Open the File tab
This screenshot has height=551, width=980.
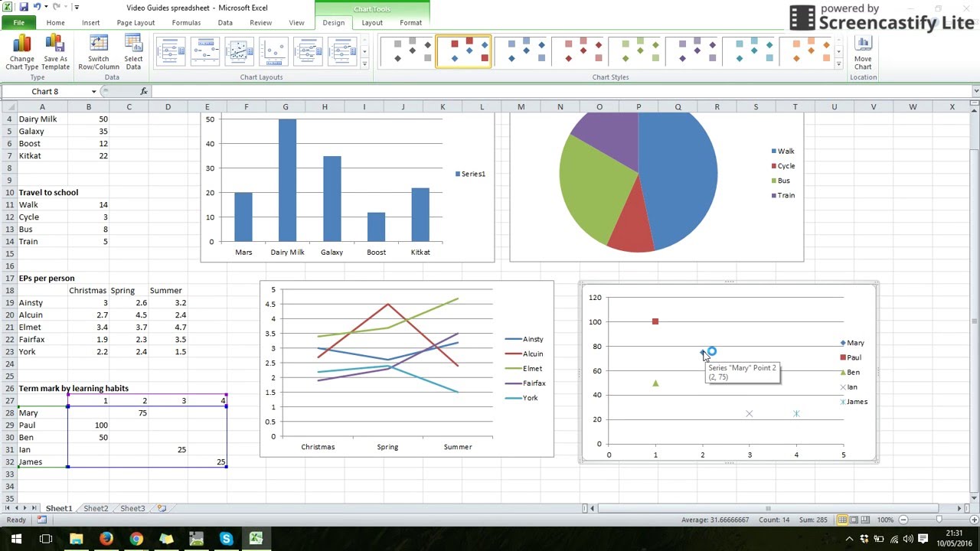pyautogui.click(x=18, y=23)
